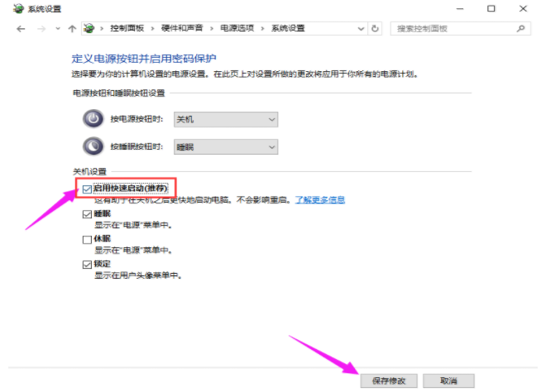Screen dimensions: 541x392
Task: Click the sleep button moon icon
Action: 93,146
